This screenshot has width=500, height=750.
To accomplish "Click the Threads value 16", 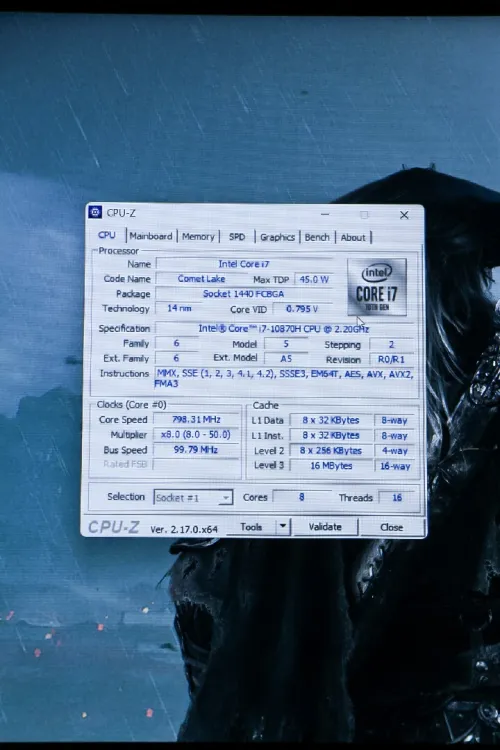I will pos(397,497).
